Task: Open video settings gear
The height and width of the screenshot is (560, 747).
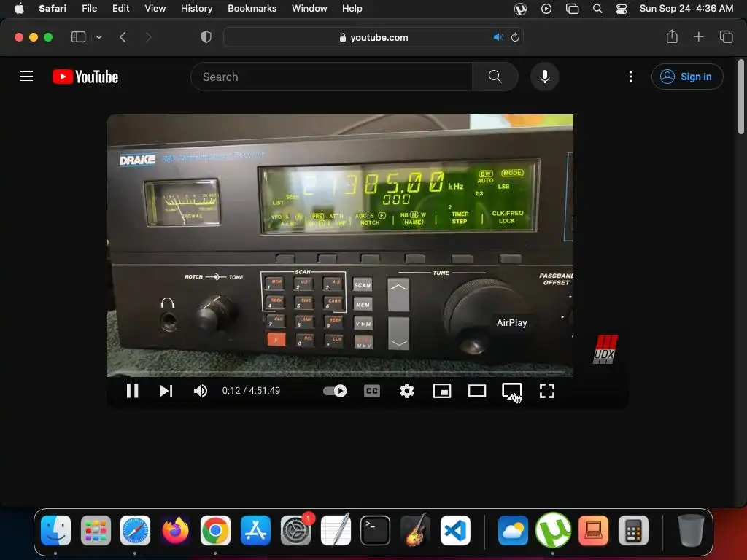Action: 407,391
